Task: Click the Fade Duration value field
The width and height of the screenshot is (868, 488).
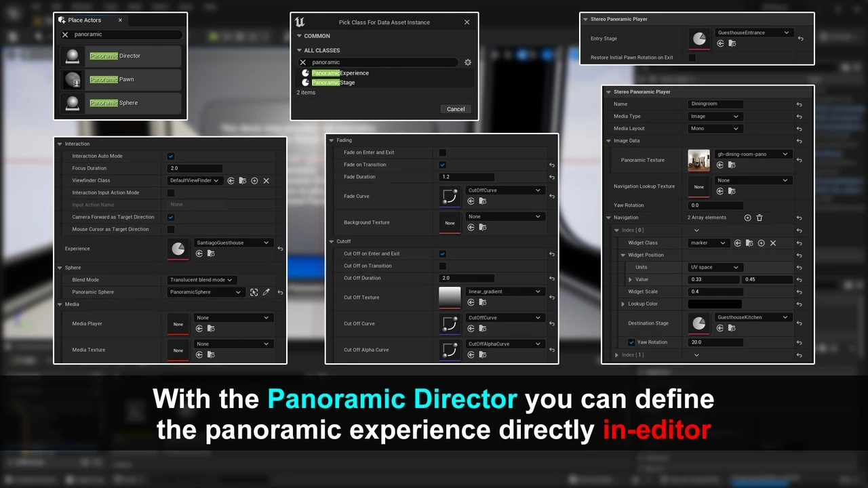Action: pyautogui.click(x=467, y=177)
